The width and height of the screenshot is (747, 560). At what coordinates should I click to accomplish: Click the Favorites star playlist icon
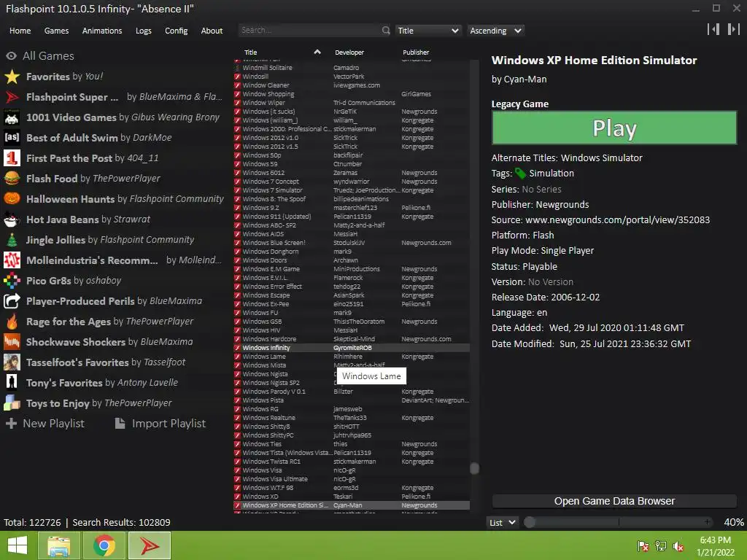(12, 76)
